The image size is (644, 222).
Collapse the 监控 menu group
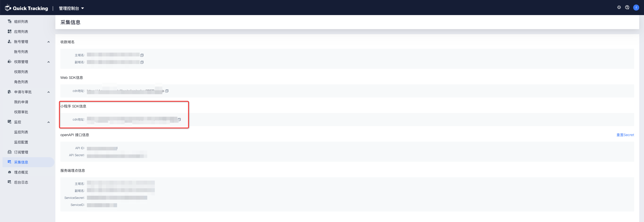pos(49,122)
